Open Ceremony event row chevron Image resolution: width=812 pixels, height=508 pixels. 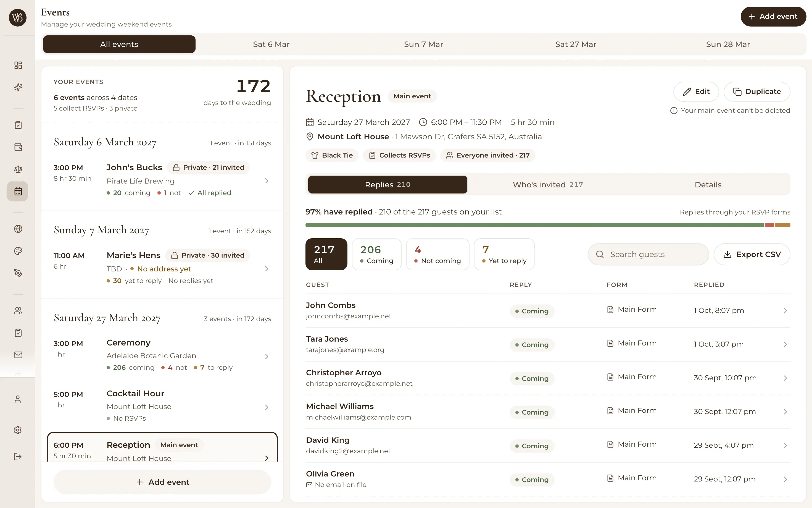267,357
